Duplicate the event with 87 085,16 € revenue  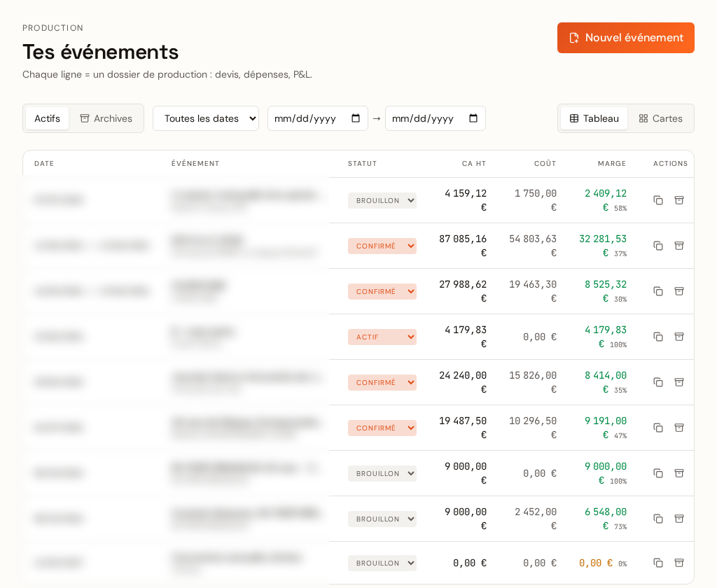(x=658, y=246)
